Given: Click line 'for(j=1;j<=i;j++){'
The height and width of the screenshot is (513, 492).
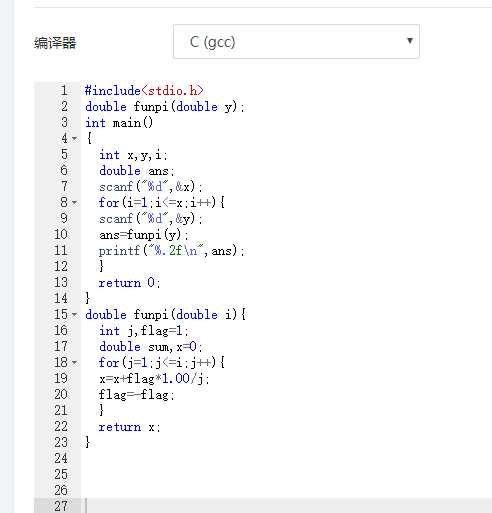Looking at the screenshot, I should 162,362.
